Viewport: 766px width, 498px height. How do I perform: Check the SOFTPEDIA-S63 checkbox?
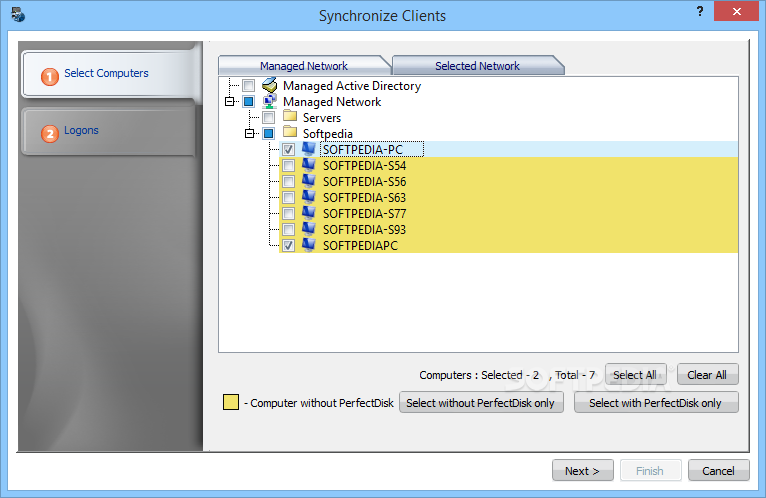click(288, 197)
